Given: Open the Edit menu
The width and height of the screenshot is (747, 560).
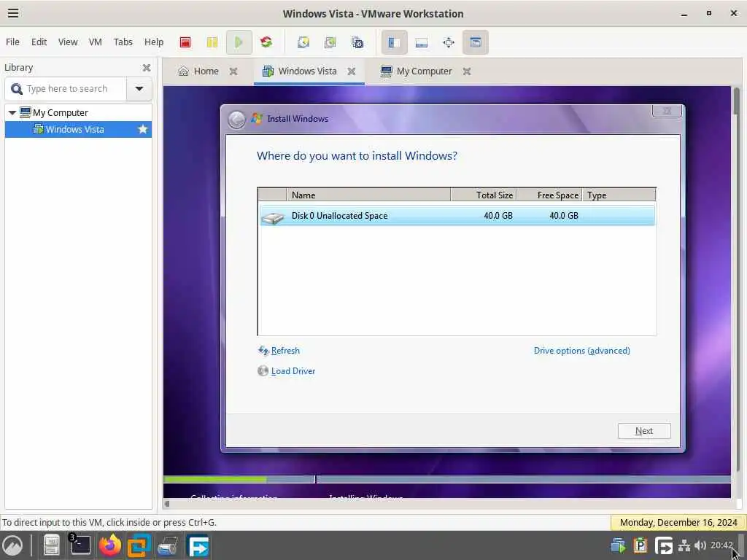Looking at the screenshot, I should pyautogui.click(x=39, y=42).
